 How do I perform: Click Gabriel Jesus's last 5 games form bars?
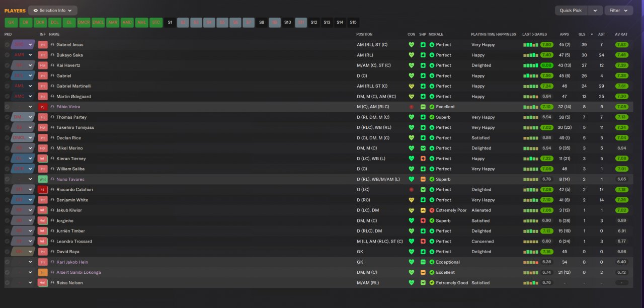(531, 45)
